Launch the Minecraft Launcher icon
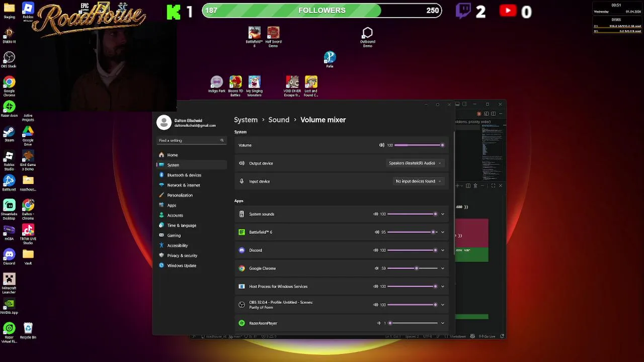 (9, 284)
